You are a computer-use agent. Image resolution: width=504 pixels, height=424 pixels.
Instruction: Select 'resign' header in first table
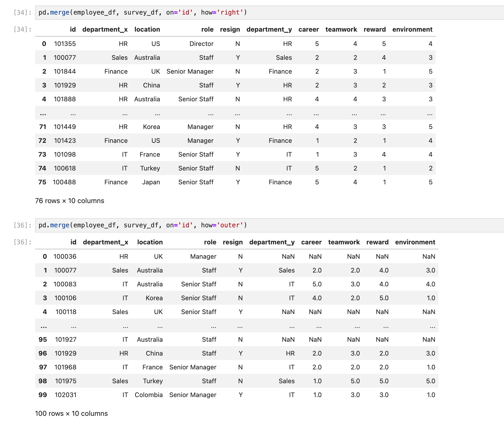click(x=230, y=29)
